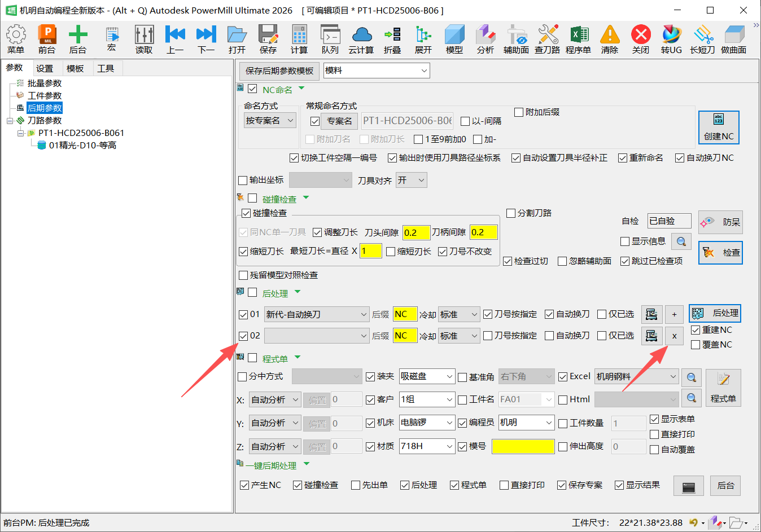Screen dimensions: 761x532
Task: Click the magnifier next to 显示信息
Action: click(681, 241)
